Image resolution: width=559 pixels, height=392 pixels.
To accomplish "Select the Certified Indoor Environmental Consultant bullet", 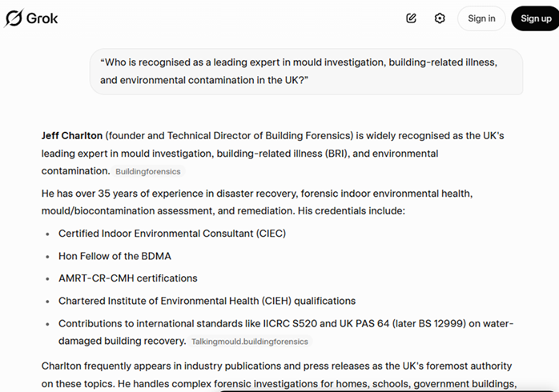I will tap(171, 234).
